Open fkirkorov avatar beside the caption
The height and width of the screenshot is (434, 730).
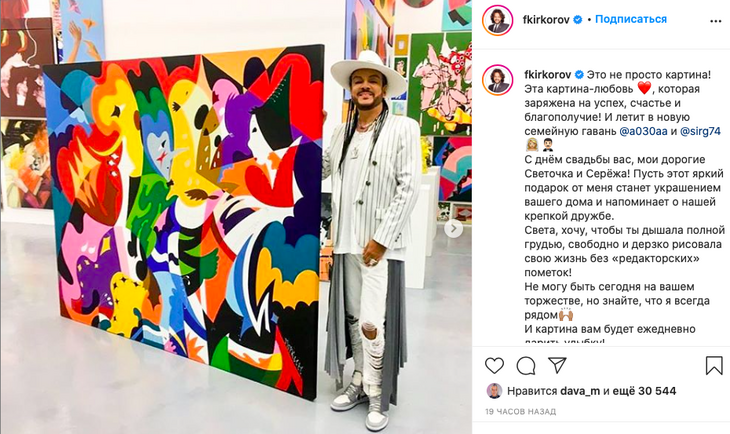point(498,81)
